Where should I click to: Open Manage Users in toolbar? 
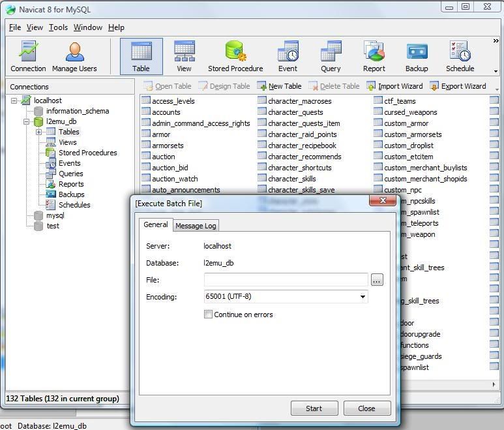(x=74, y=57)
